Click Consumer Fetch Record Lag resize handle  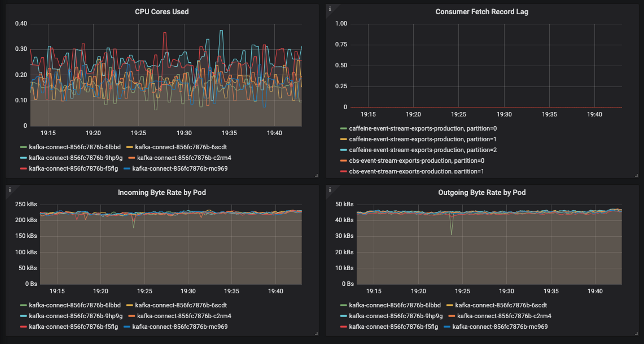[x=636, y=176]
